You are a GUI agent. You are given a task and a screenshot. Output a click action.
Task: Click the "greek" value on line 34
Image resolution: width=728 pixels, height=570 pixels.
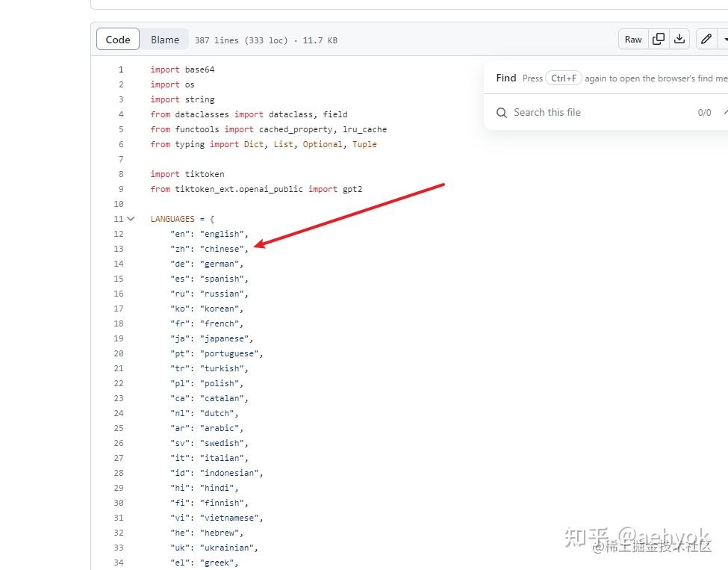click(217, 563)
